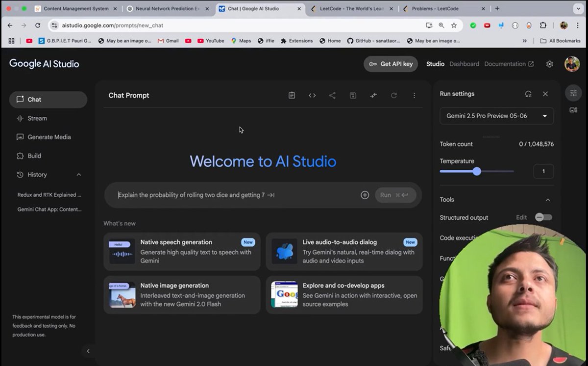Click the Get code brackets icon
Viewport: 588px width, 366px height.
click(312, 95)
